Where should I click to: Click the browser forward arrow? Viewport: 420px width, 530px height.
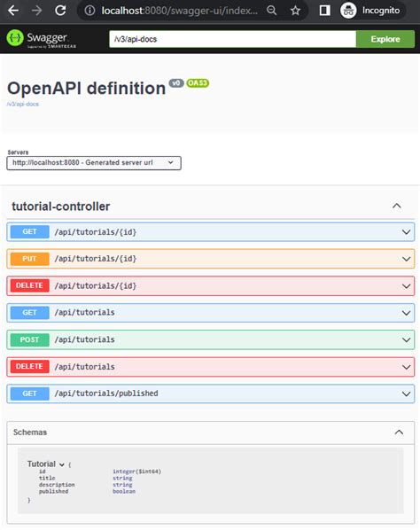[x=36, y=11]
